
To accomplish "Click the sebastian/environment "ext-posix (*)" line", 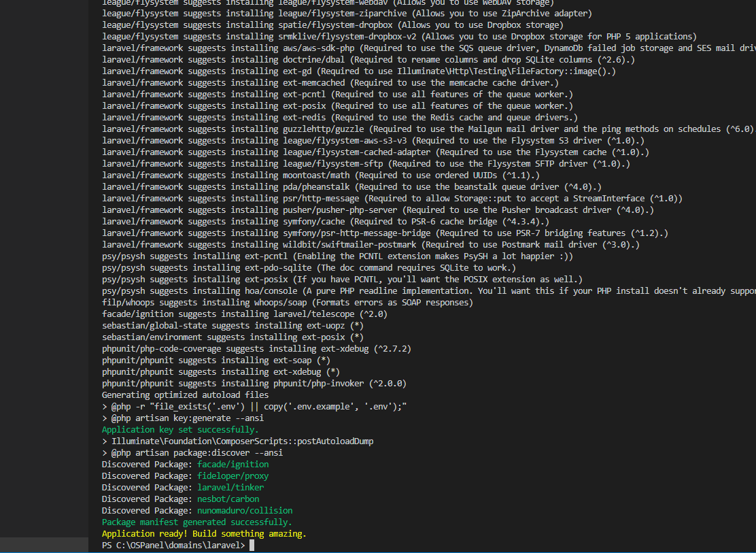I will (233, 337).
